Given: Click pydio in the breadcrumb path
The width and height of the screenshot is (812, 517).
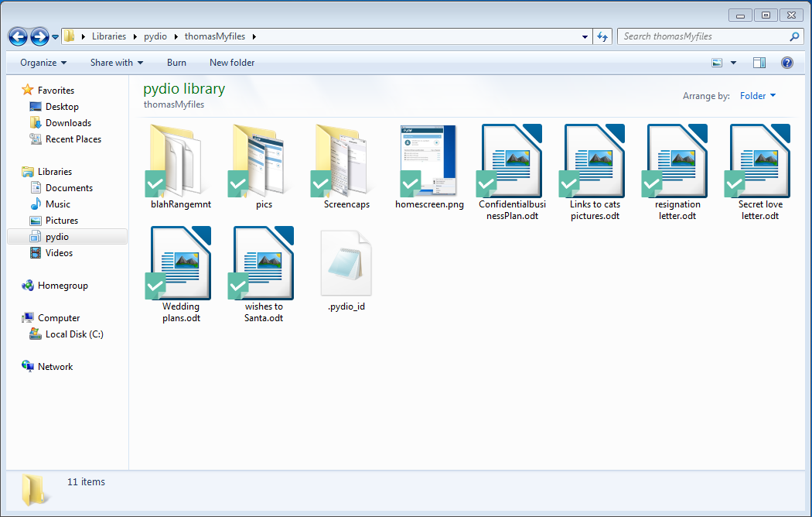Looking at the screenshot, I should [155, 36].
